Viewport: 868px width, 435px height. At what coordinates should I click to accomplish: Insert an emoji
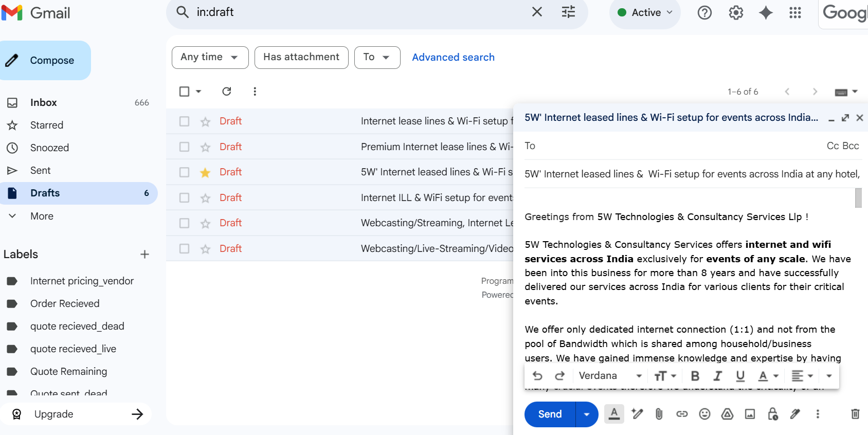point(704,414)
